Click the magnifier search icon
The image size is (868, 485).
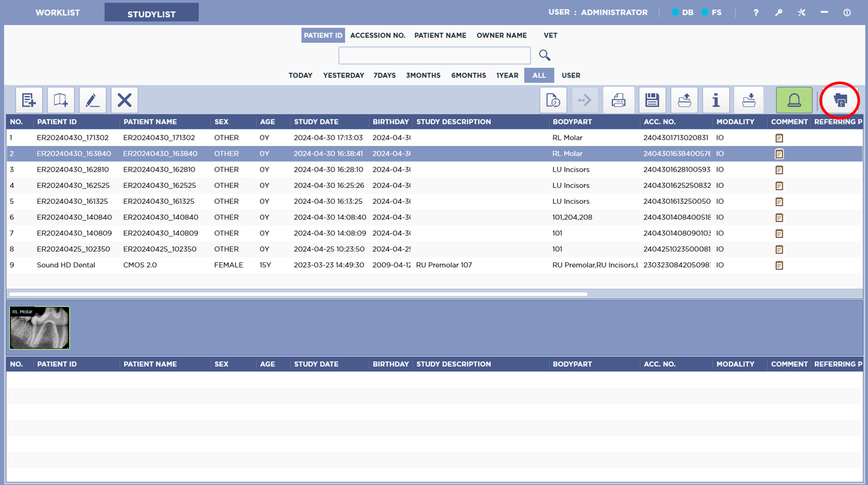[544, 55]
